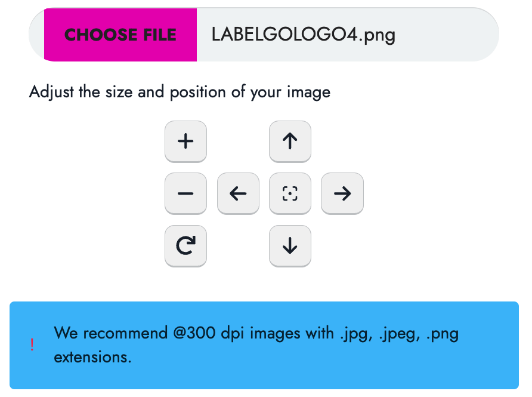Image resolution: width=532 pixels, height=397 pixels.
Task: Turn the logo ninety degrees
Action: click(x=185, y=246)
